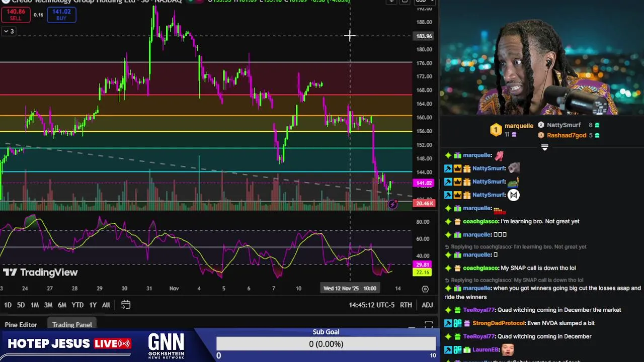Open the go-to-date calendar icon

[126, 305]
